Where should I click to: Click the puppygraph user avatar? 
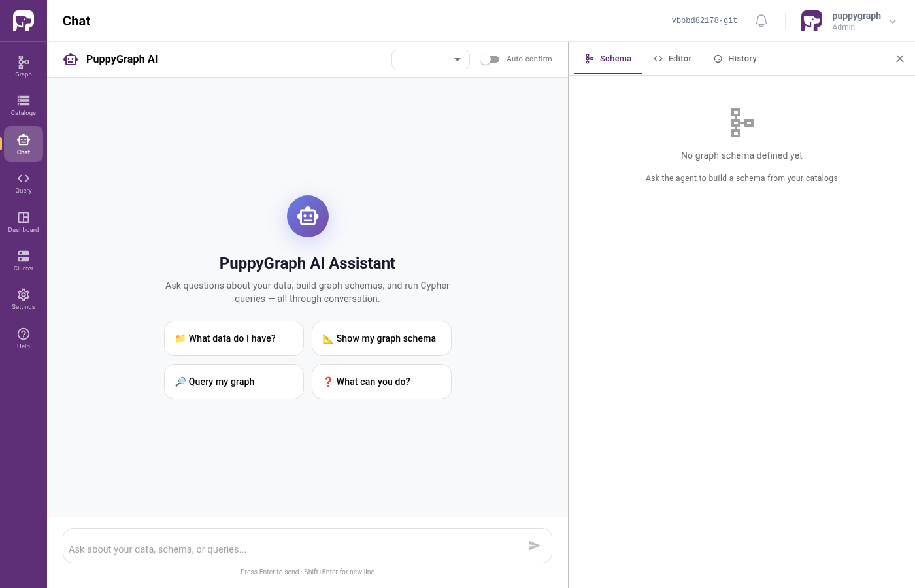[812, 21]
